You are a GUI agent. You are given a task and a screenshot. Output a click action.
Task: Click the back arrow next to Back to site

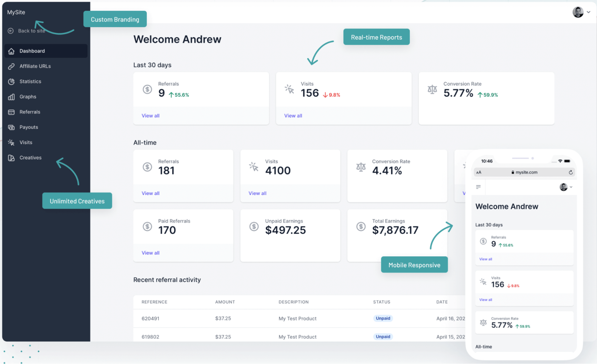tap(11, 30)
